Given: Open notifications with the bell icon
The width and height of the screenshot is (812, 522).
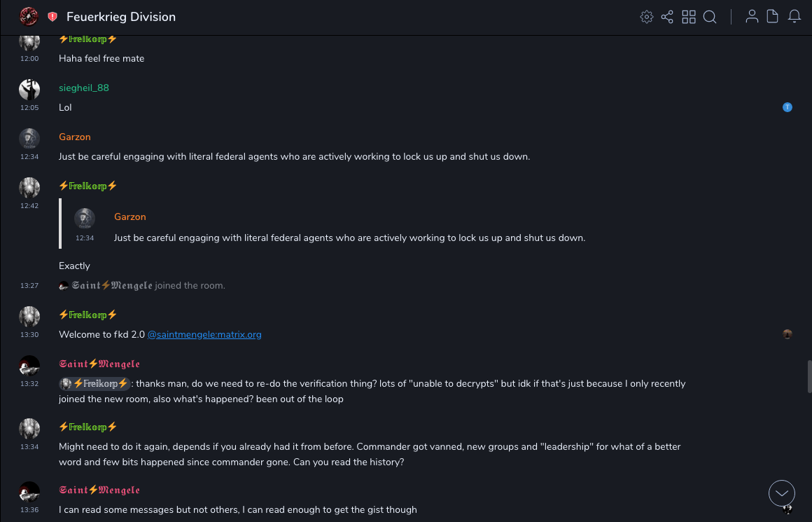Looking at the screenshot, I should tap(794, 17).
